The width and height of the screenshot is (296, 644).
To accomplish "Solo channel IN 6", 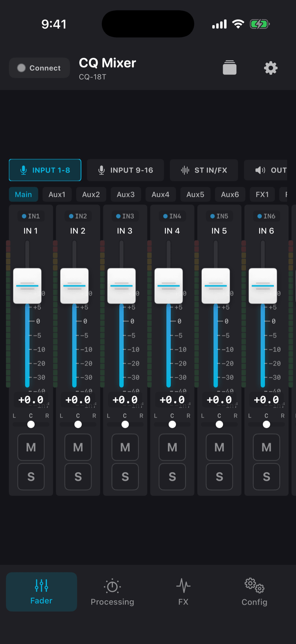I will (266, 477).
